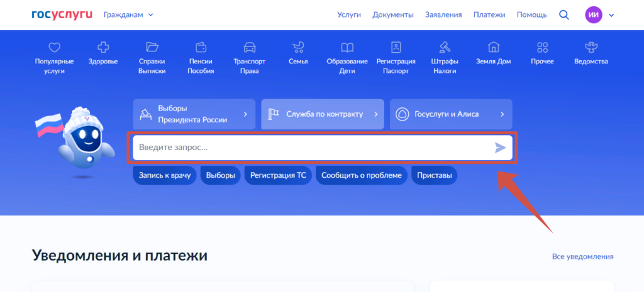The image size is (644, 292).
Task: Open Семья stroller icon
Action: tap(298, 48)
